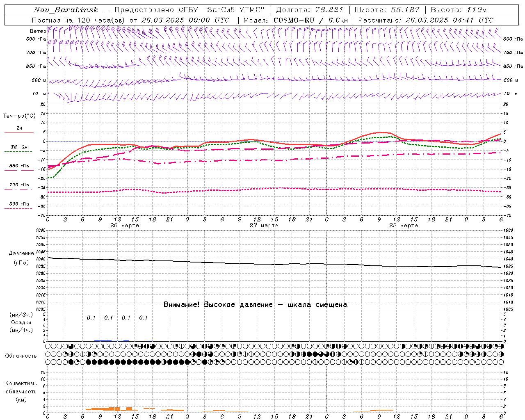The width and height of the screenshot is (525, 420).
Task: Click the 27 марта date marker
Action: tap(264, 226)
